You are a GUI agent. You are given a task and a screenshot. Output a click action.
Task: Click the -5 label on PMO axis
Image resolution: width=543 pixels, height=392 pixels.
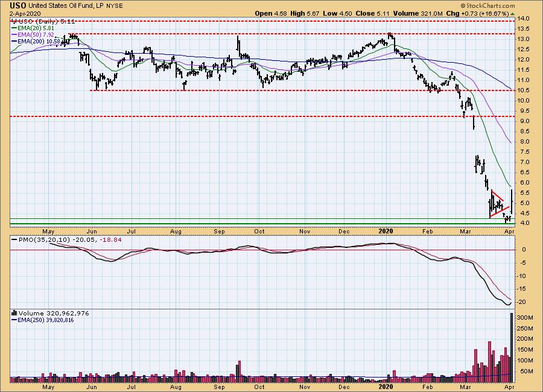522,263
